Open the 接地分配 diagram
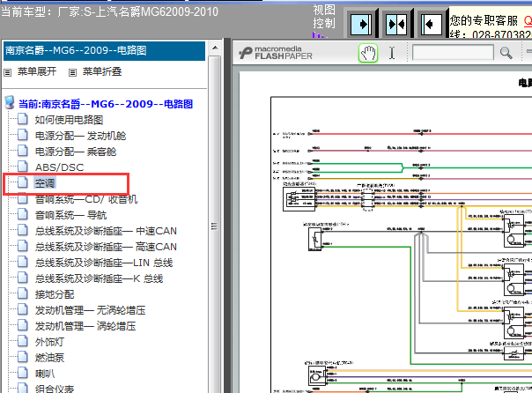 click(55, 294)
